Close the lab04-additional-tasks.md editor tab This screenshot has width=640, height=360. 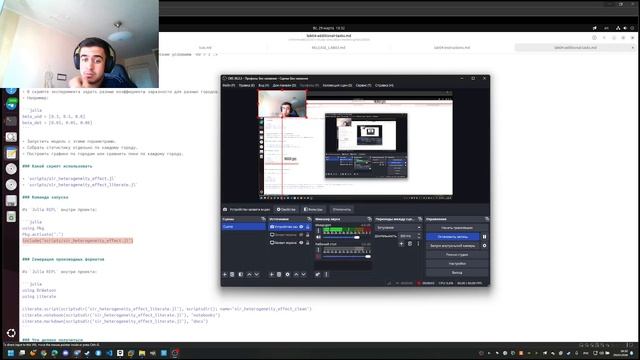tap(633, 48)
